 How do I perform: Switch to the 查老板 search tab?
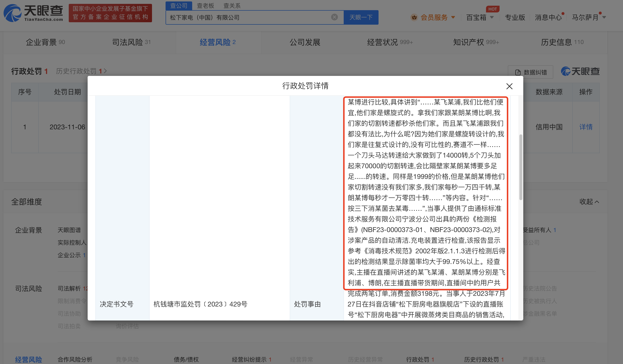205,5
